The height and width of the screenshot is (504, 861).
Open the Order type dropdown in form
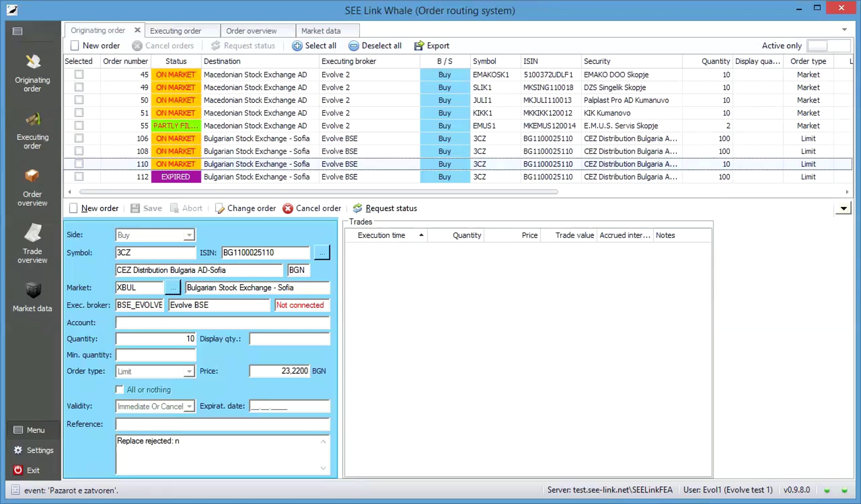pos(189,371)
